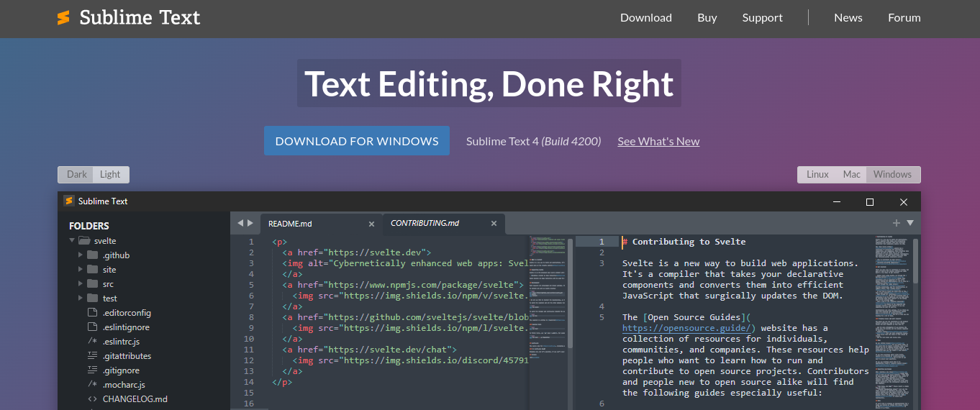This screenshot has height=410, width=980.
Task: Click the Download for Windows button
Action: 356,141
